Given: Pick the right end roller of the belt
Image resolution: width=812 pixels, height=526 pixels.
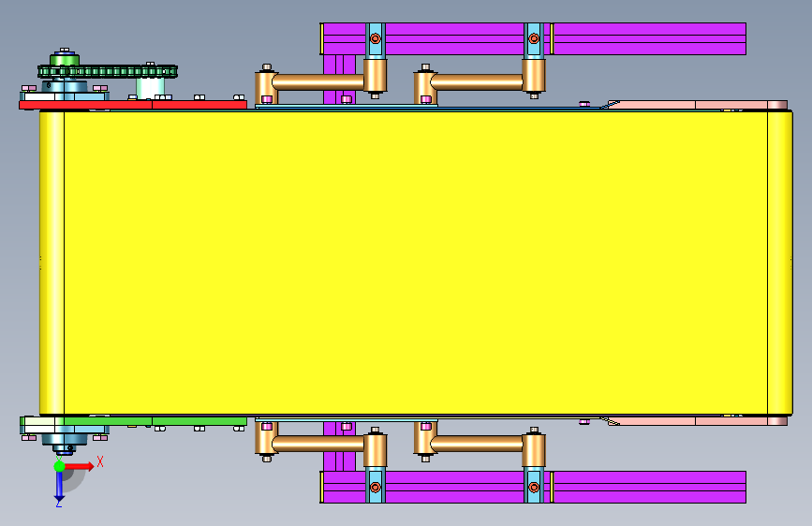Looking at the screenshot, I should (x=780, y=262).
